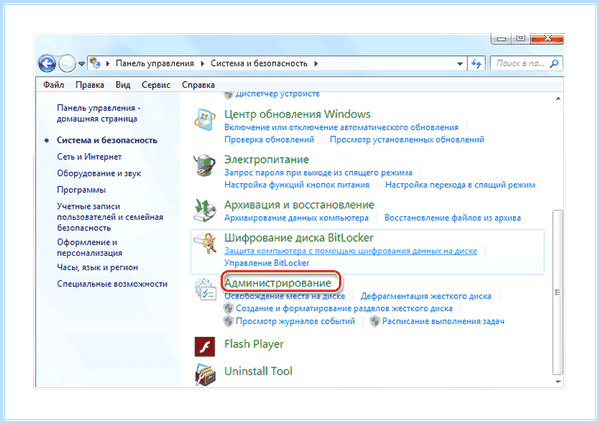Open Центр обновления Windows heading
600x424 pixels.
[297, 114]
